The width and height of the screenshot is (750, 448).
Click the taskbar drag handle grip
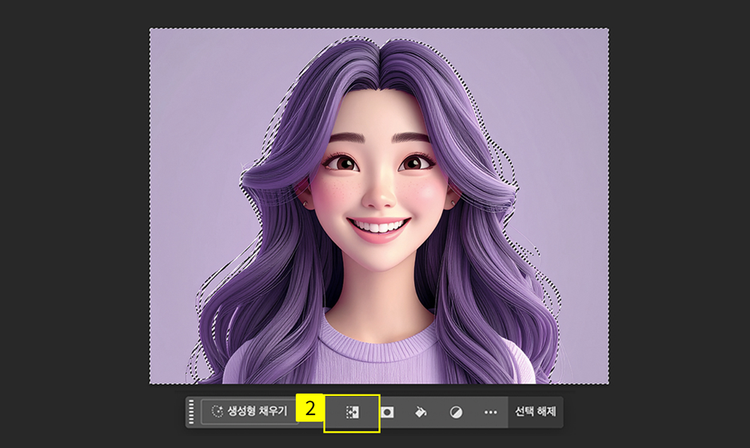click(x=191, y=412)
